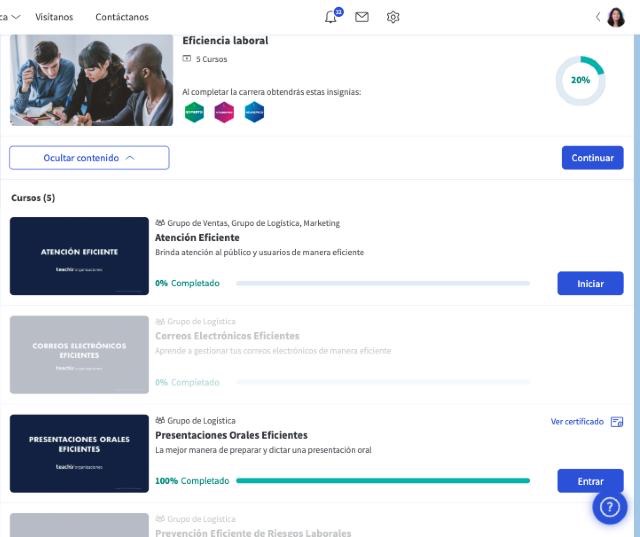Click group icon beside Grupo de Ventas
This screenshot has width=640, height=537.
pyautogui.click(x=160, y=223)
